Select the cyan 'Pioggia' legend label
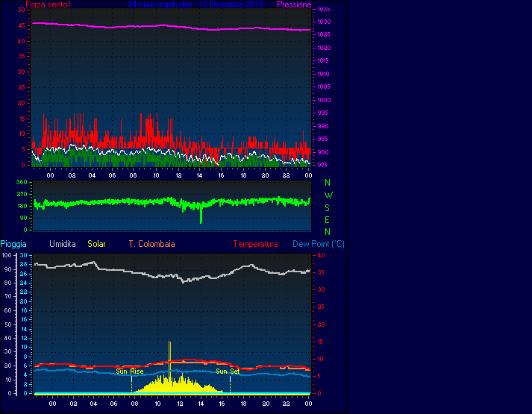This screenshot has width=532, height=414. 13,244
